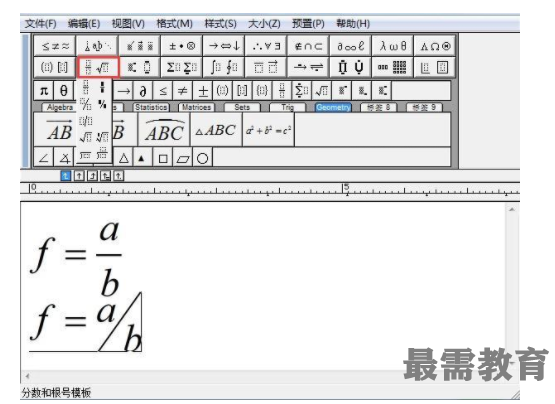555x404 pixels.
Task: Select the Geometry tab
Action: (x=333, y=107)
